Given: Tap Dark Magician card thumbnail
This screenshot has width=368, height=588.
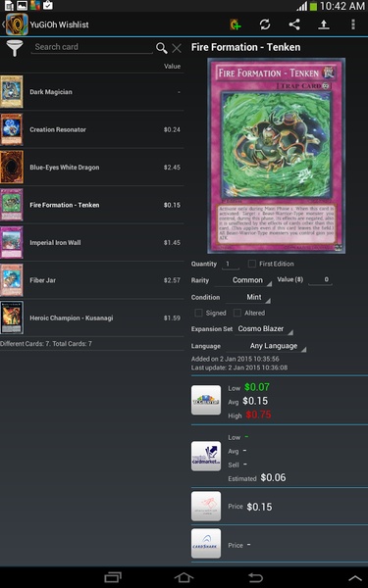Looking at the screenshot, I should click(12, 92).
